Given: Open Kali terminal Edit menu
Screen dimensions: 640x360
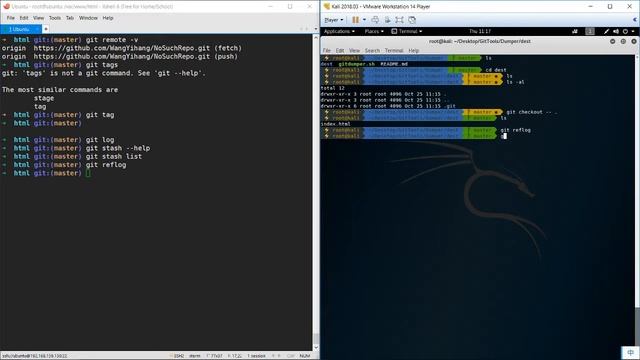Looking at the screenshot, I should [340, 51].
